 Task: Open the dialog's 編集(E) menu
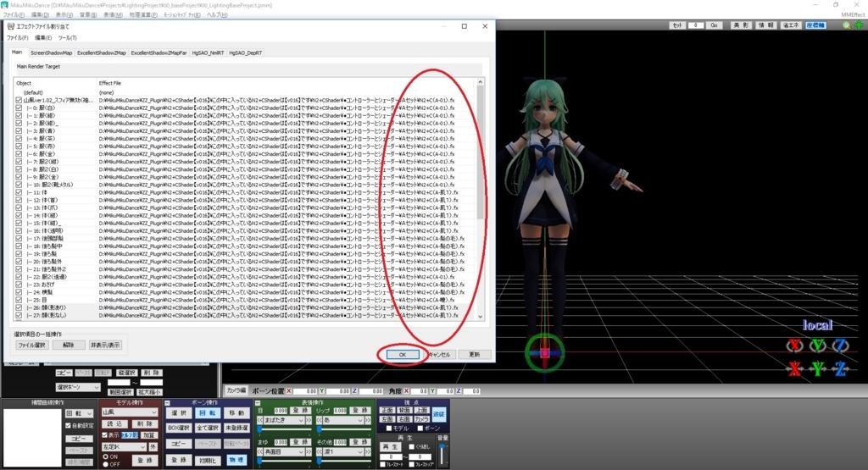pos(43,38)
